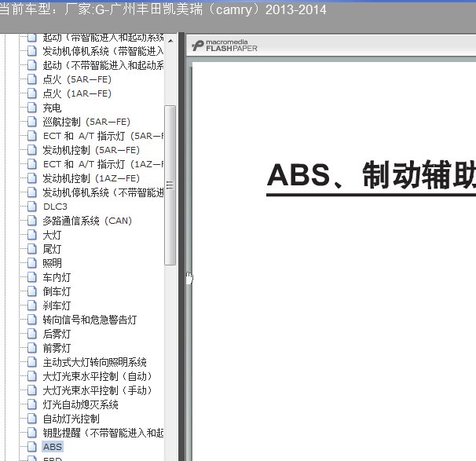Select the highlighted ABS entry
476x461 pixels.
(53, 447)
